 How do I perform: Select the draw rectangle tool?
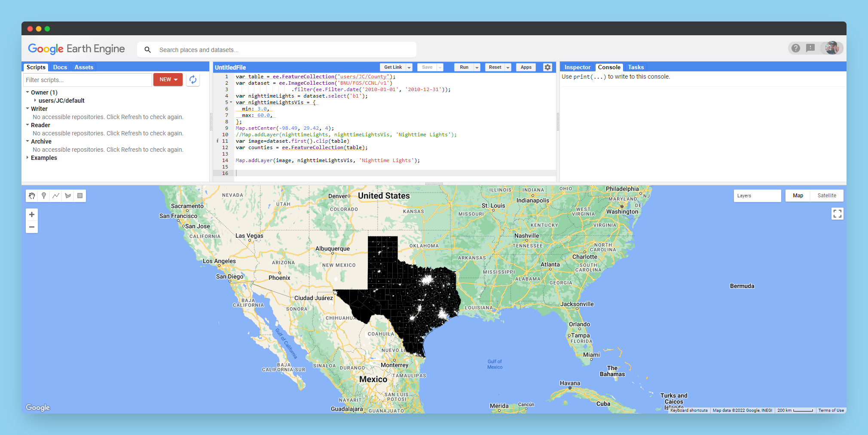[x=80, y=196]
